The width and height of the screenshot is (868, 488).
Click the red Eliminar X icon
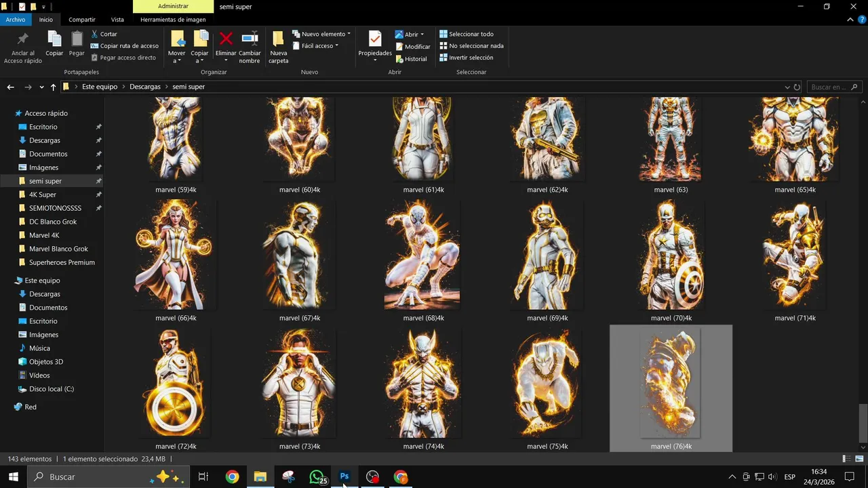(226, 39)
